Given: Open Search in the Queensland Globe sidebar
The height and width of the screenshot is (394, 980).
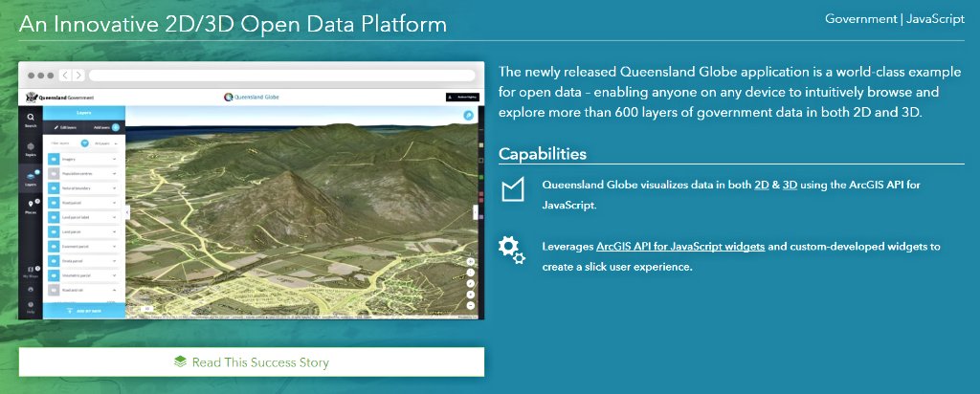Looking at the screenshot, I should (x=31, y=120).
